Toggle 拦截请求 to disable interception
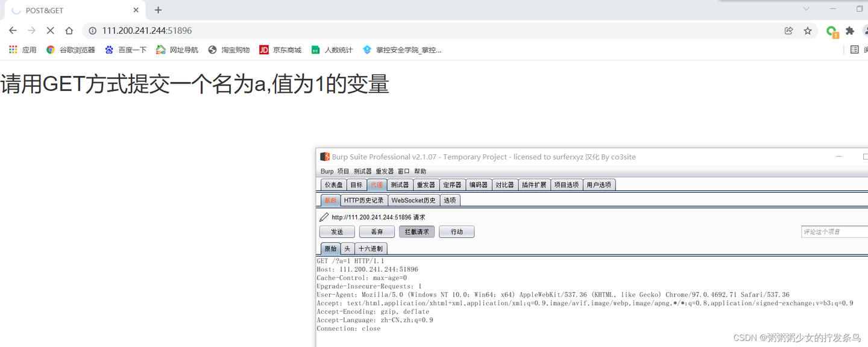 [x=417, y=231]
